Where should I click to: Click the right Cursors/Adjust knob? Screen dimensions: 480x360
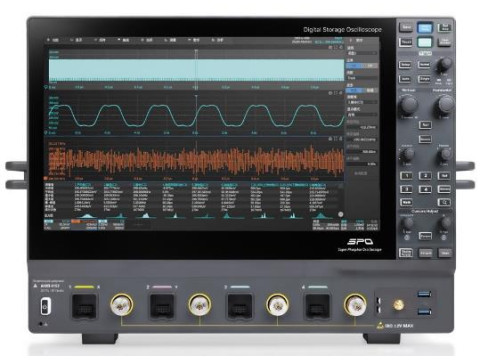444,223
